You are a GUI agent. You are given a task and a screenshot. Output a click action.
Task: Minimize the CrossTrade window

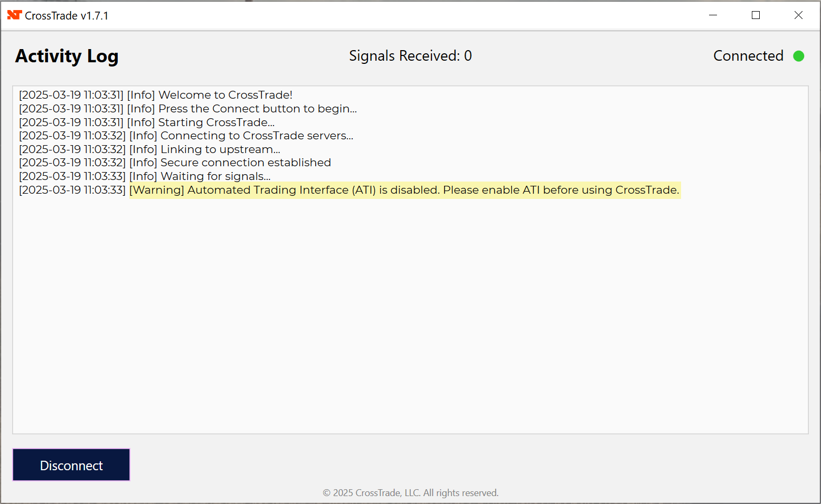pos(713,15)
